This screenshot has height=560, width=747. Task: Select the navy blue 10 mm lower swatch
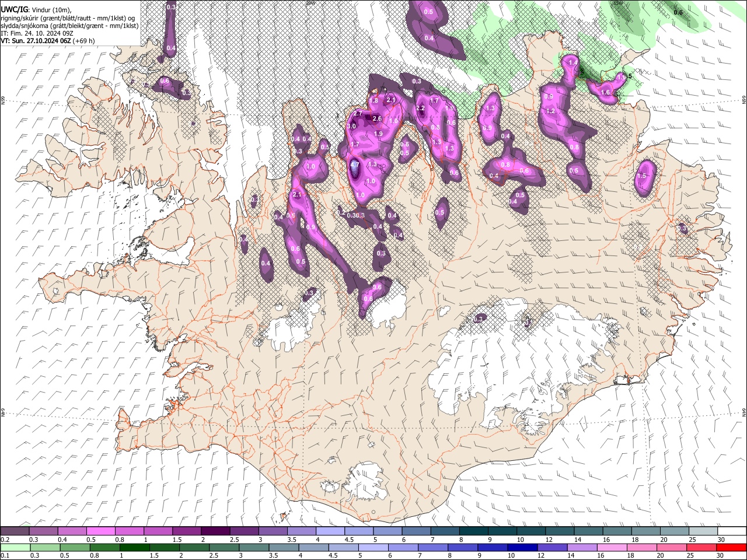522,547
